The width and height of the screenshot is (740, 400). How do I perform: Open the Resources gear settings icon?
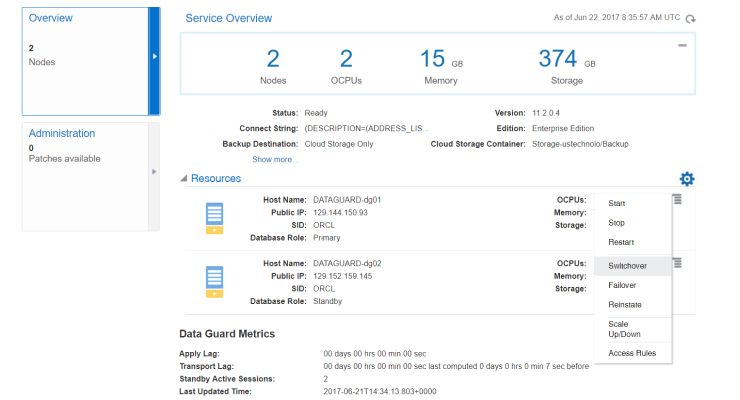pos(686,179)
